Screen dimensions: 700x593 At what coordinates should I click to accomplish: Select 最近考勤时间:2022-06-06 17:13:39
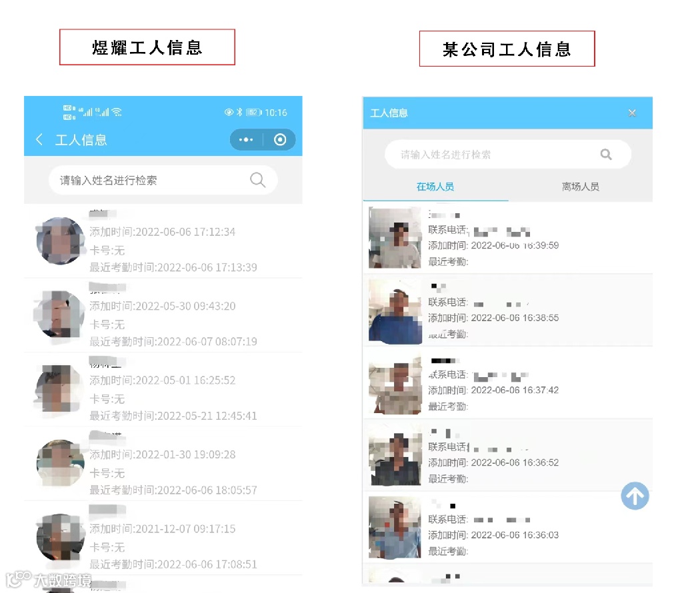point(173,267)
